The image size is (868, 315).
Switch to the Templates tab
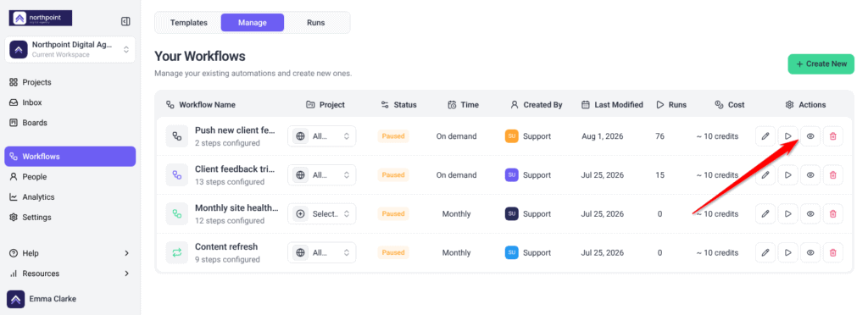point(189,23)
